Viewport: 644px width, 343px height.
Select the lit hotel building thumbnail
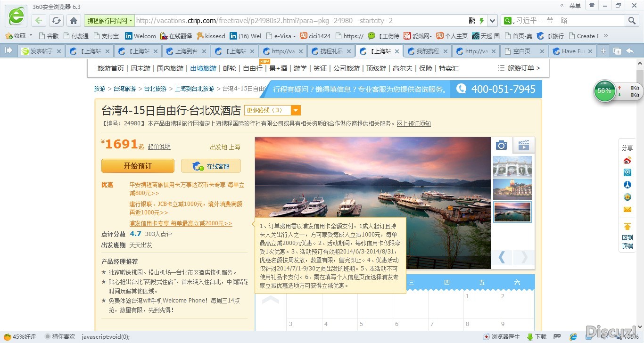tap(512, 189)
